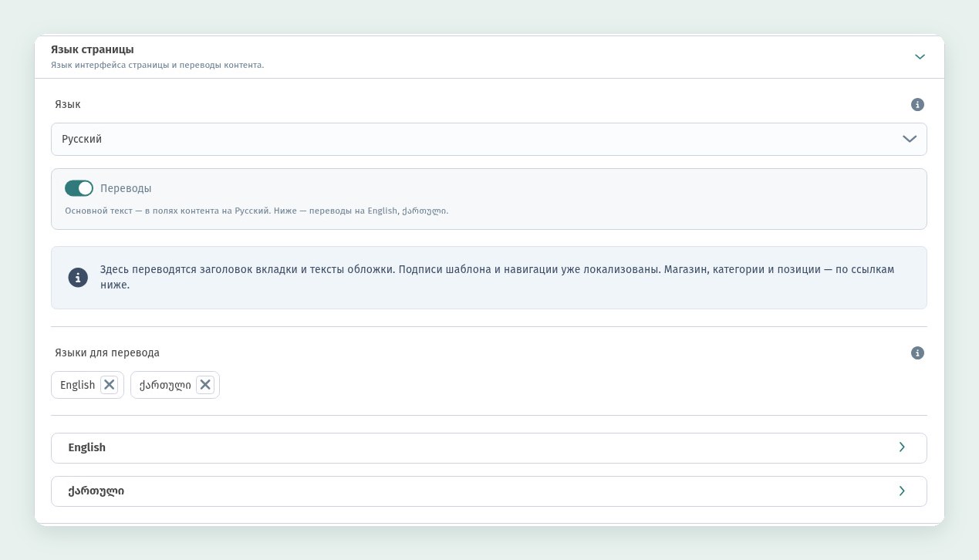
Task: Open the Русский language dropdown
Action: [x=489, y=140]
